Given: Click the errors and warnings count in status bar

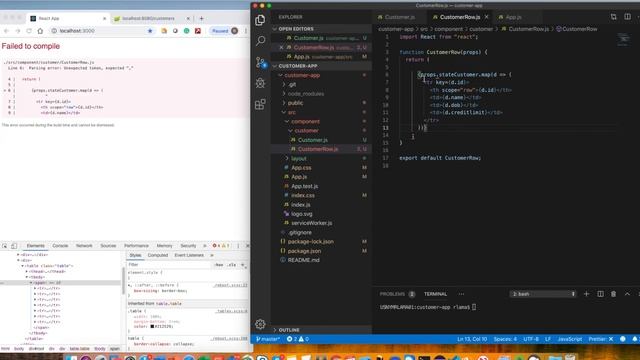Looking at the screenshot, I should (298, 339).
